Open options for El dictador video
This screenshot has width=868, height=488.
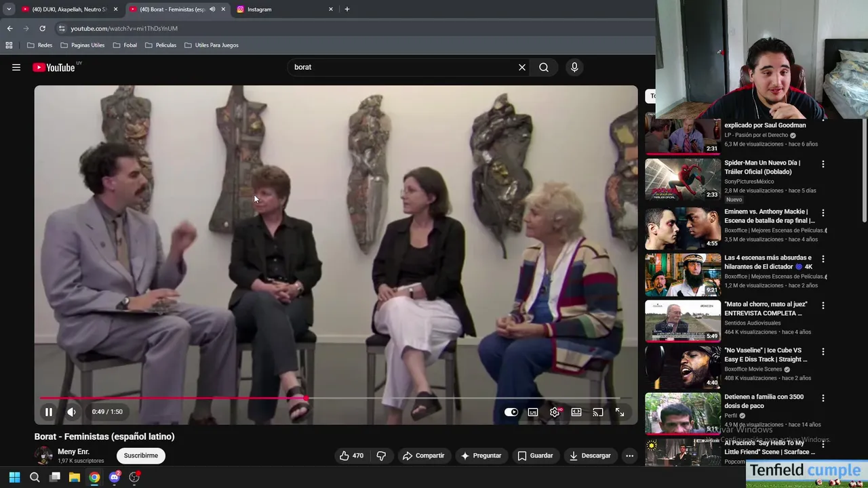(823, 259)
